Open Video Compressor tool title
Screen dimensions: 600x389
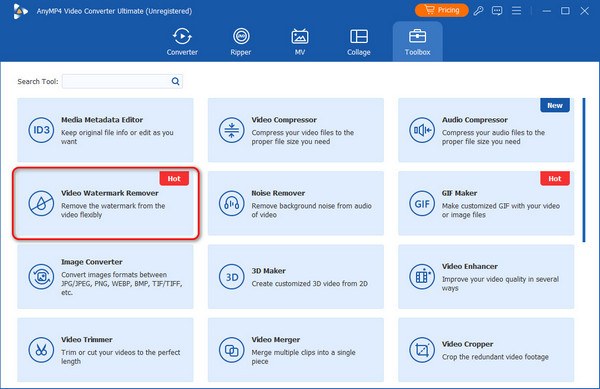284,120
